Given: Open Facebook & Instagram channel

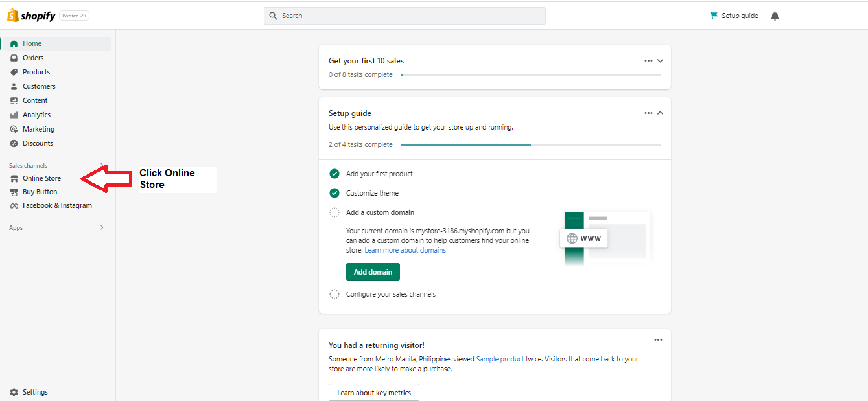Looking at the screenshot, I should click(56, 205).
